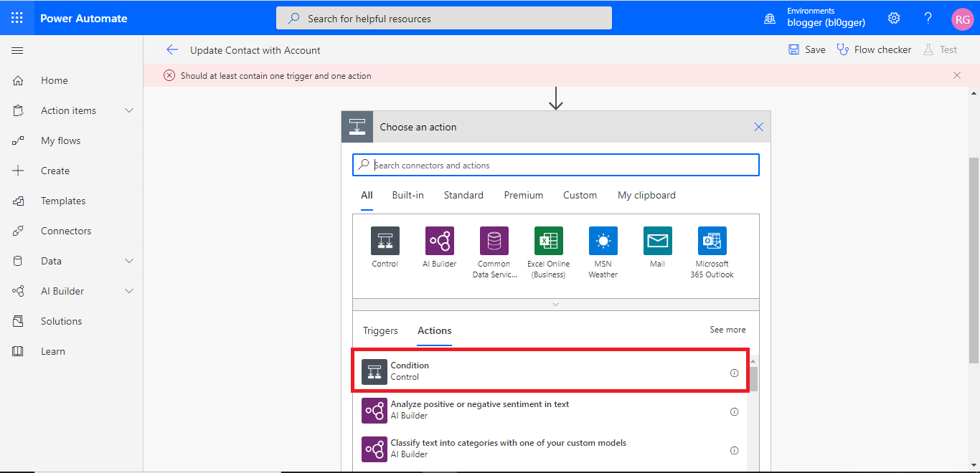Select the Built-in tab

407,195
